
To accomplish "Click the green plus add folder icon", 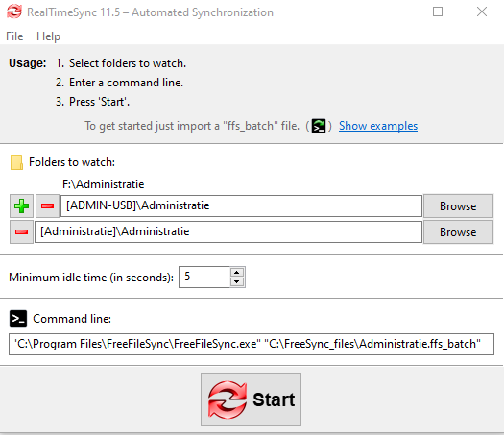I will [21, 206].
